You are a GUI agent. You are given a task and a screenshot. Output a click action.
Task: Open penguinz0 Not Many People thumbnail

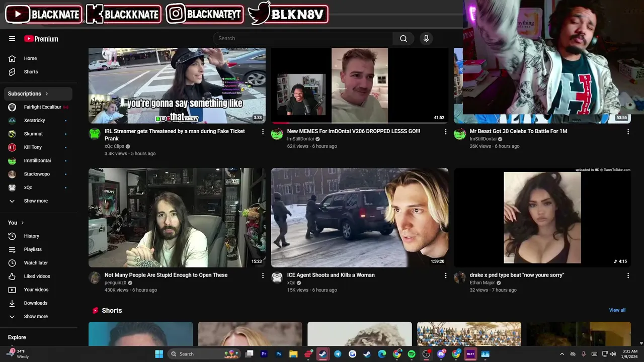[177, 218]
